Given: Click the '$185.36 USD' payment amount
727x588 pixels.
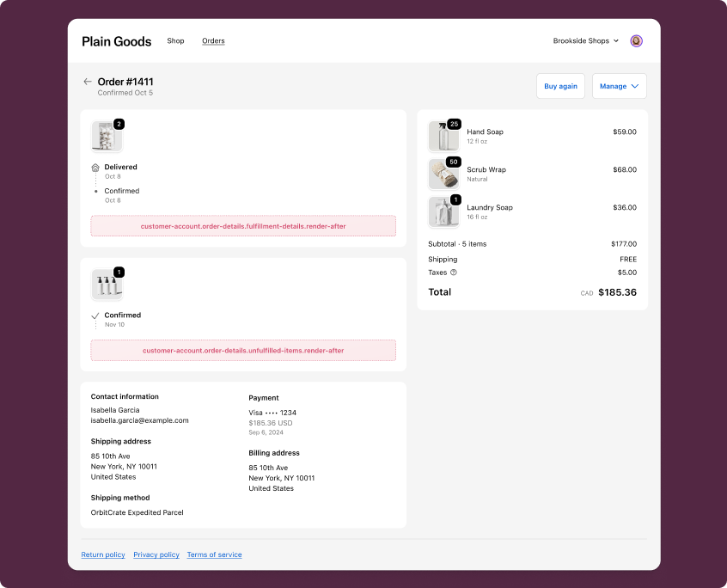Looking at the screenshot, I should [x=271, y=423].
